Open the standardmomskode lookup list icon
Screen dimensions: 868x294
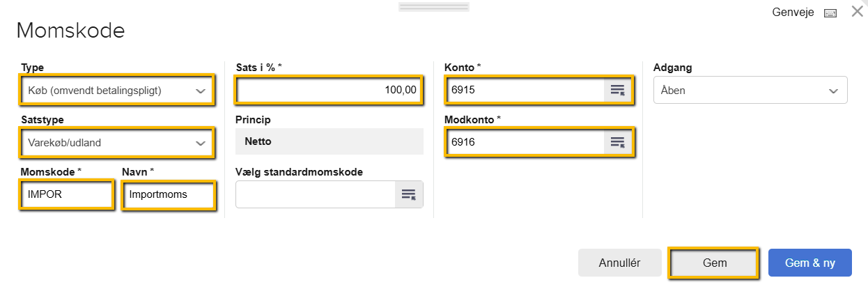click(x=409, y=194)
